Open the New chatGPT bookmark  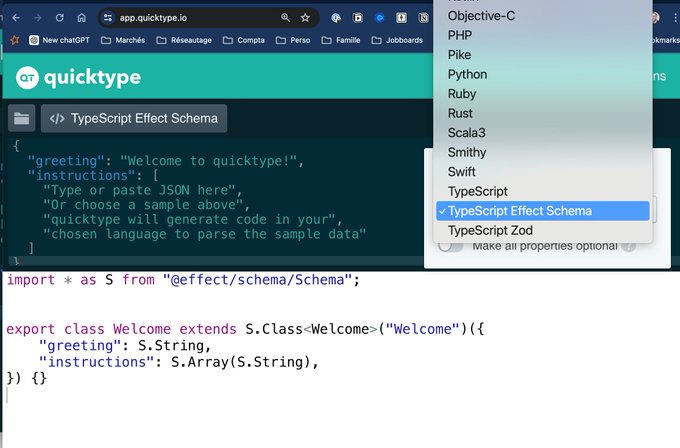click(59, 40)
